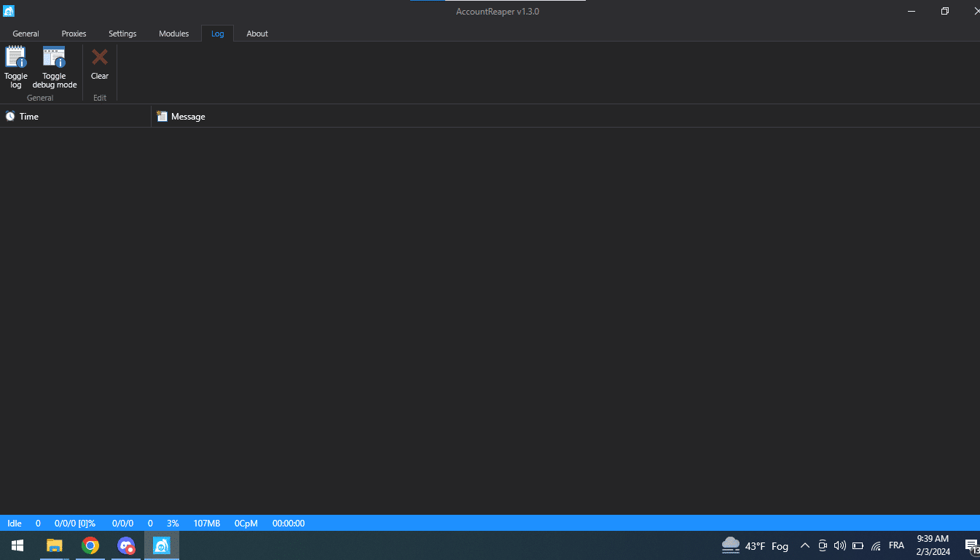The width and height of the screenshot is (980, 560).
Task: Restore down the AccountReaper window
Action: click(945, 11)
